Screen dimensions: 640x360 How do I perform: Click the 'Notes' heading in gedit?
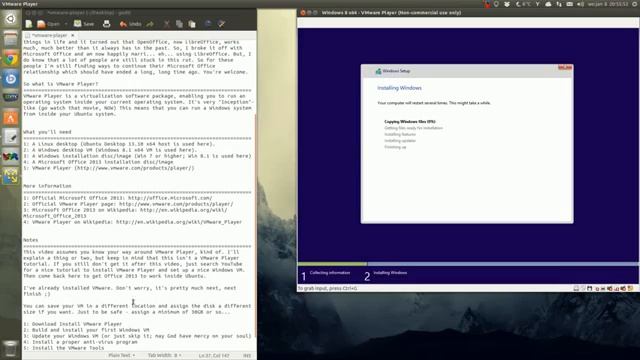31,240
